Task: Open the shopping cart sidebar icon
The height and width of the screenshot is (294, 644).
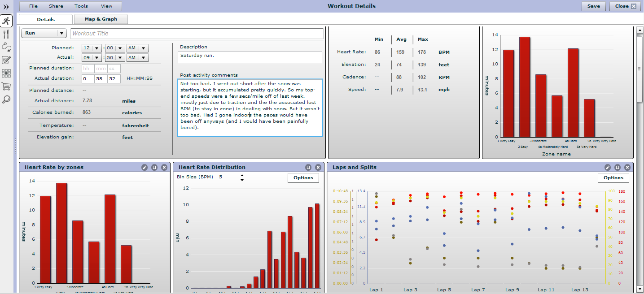Action: 6,86
